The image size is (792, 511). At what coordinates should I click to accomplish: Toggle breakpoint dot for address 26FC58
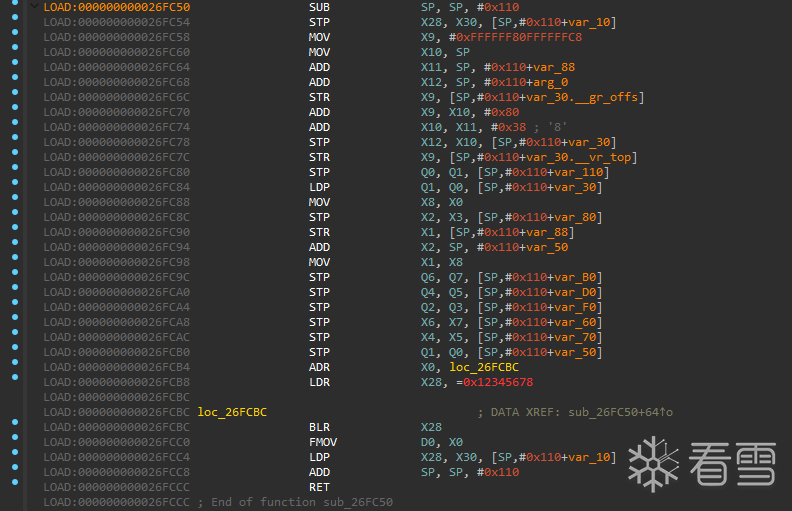(15, 32)
